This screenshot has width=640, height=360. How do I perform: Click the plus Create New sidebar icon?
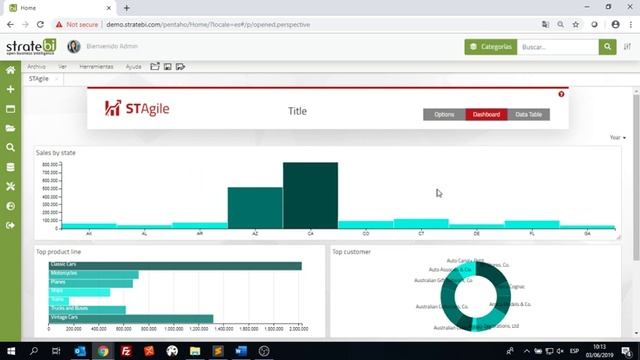(10, 89)
